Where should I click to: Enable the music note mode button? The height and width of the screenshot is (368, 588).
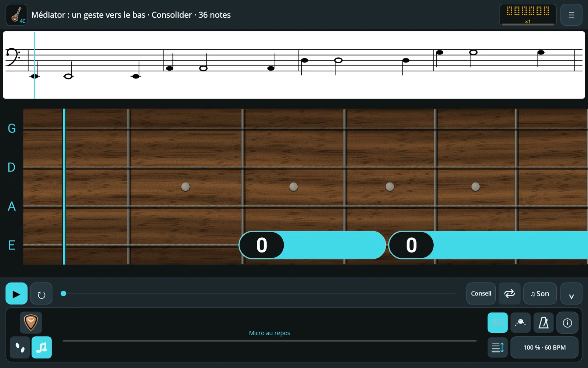click(42, 347)
